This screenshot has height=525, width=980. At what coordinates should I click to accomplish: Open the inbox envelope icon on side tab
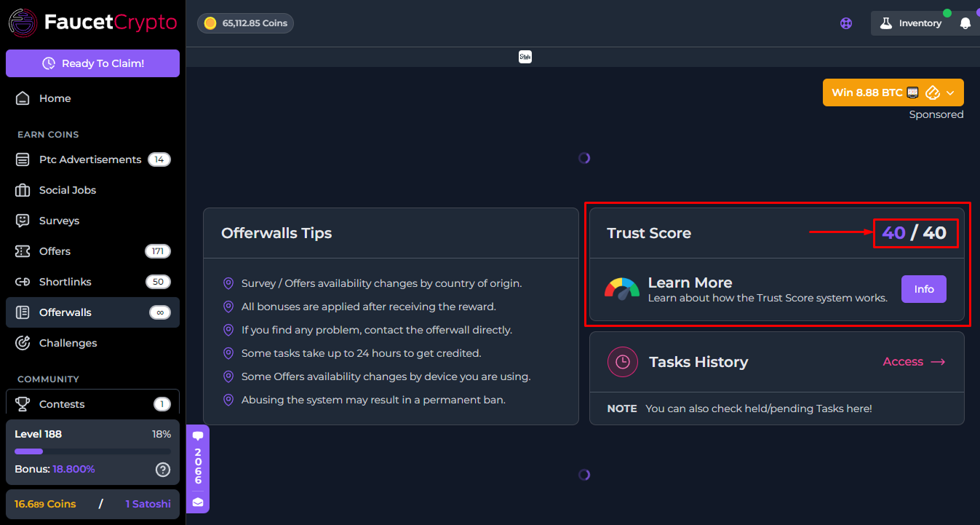(198, 502)
